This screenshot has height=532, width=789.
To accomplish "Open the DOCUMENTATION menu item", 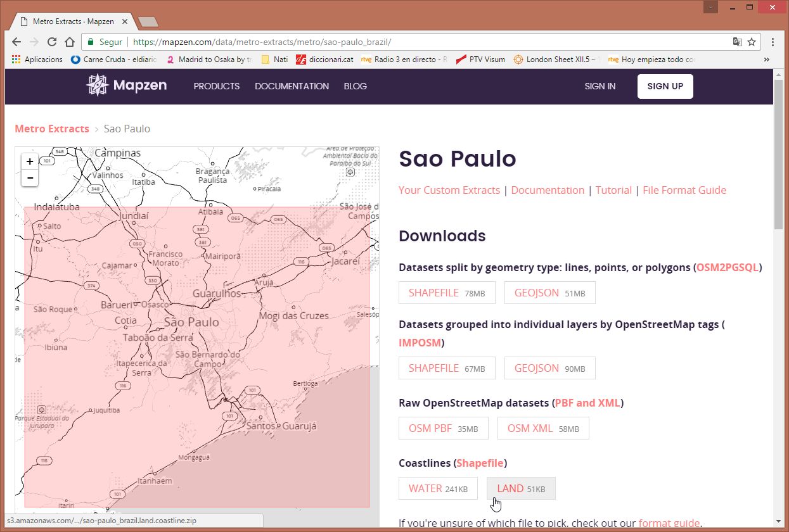I will click(292, 86).
